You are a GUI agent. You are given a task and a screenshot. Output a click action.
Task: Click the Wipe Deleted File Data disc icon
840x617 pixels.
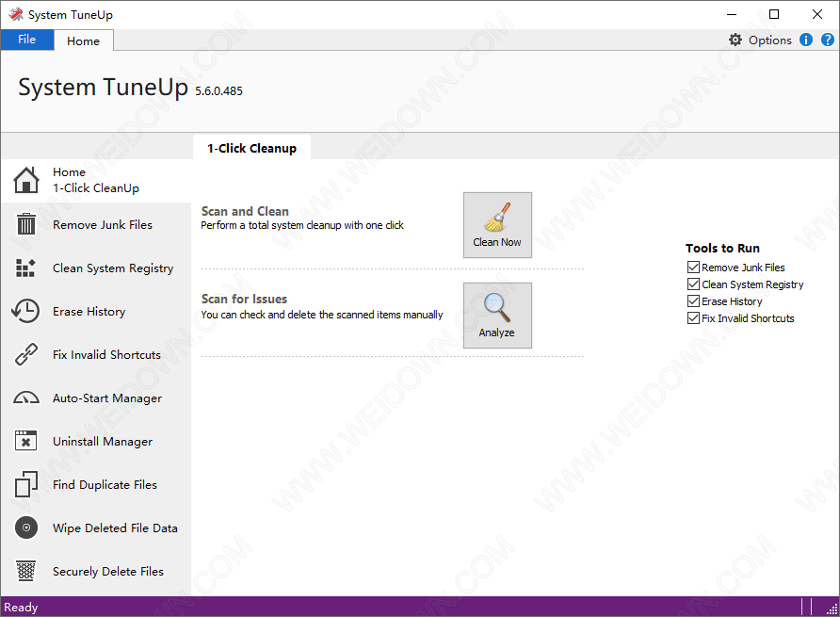(x=25, y=528)
